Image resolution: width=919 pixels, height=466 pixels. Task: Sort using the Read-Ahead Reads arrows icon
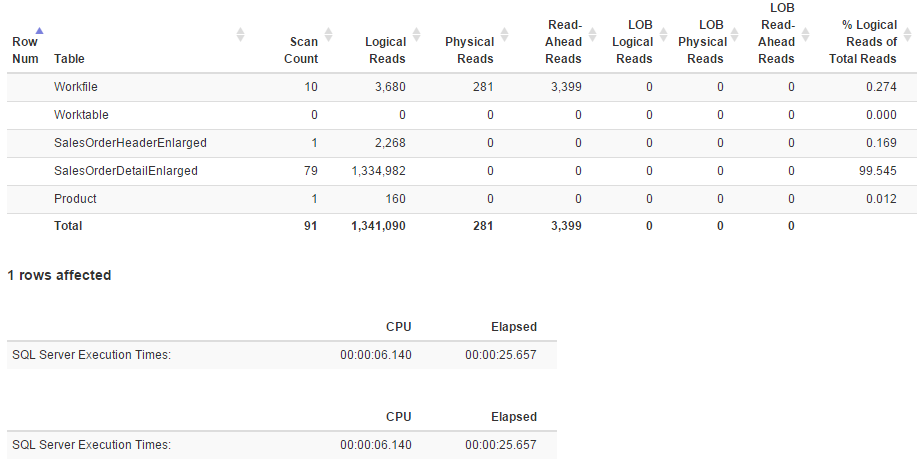(x=591, y=35)
